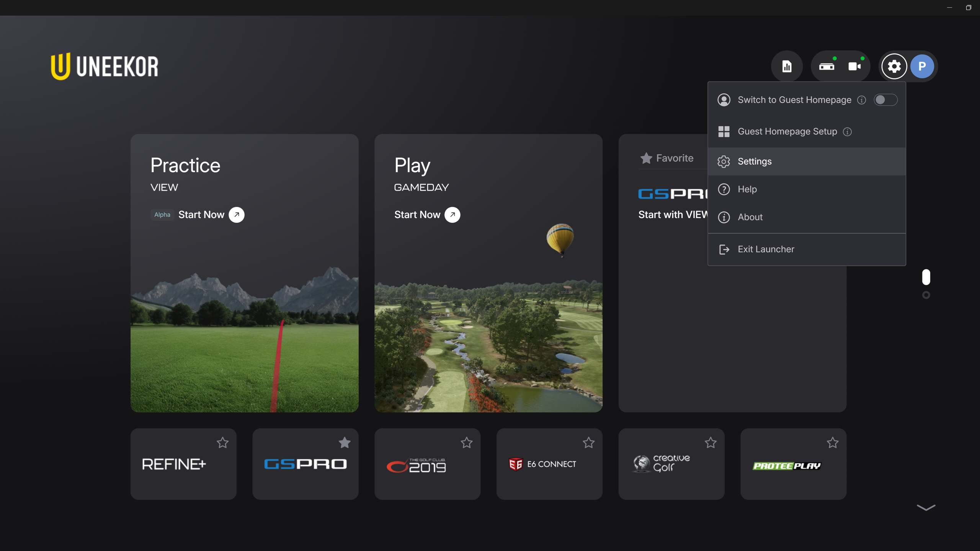Viewport: 980px width, 551px height.
Task: Click info icon beside Switch to Guest Homepage
Action: [x=861, y=100]
